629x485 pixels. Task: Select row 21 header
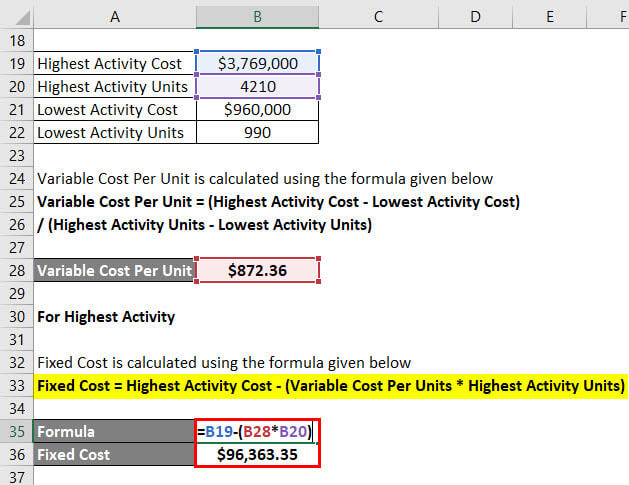(x=17, y=109)
